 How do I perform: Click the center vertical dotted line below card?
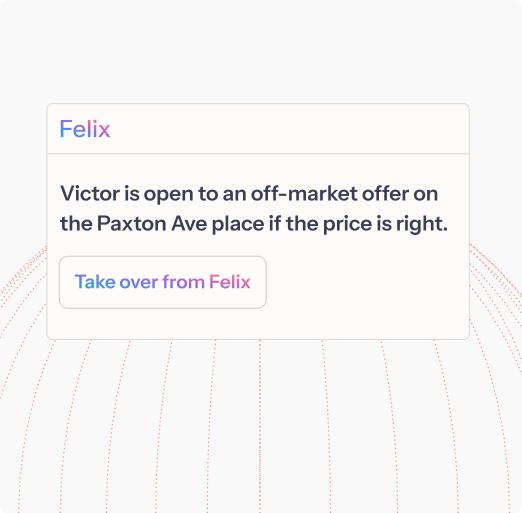coord(260,427)
